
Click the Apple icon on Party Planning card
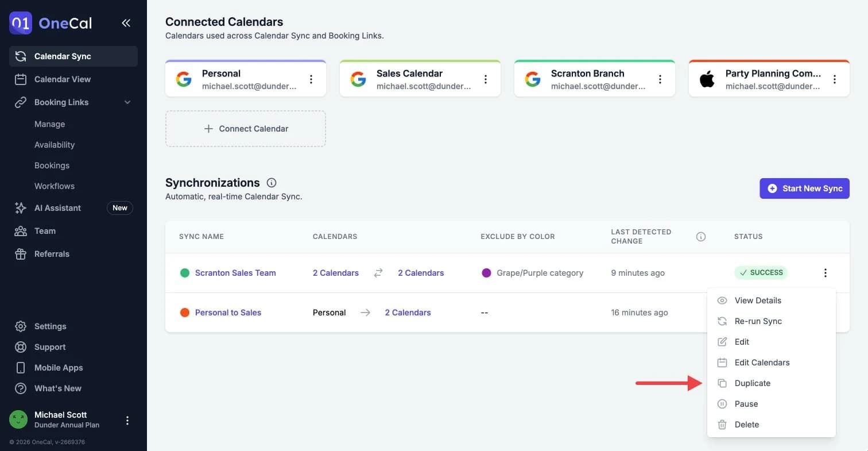(x=707, y=79)
